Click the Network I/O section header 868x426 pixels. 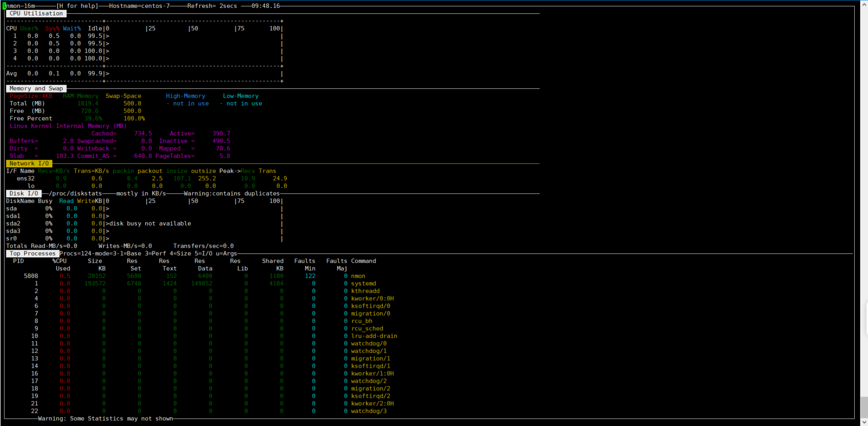[29, 163]
